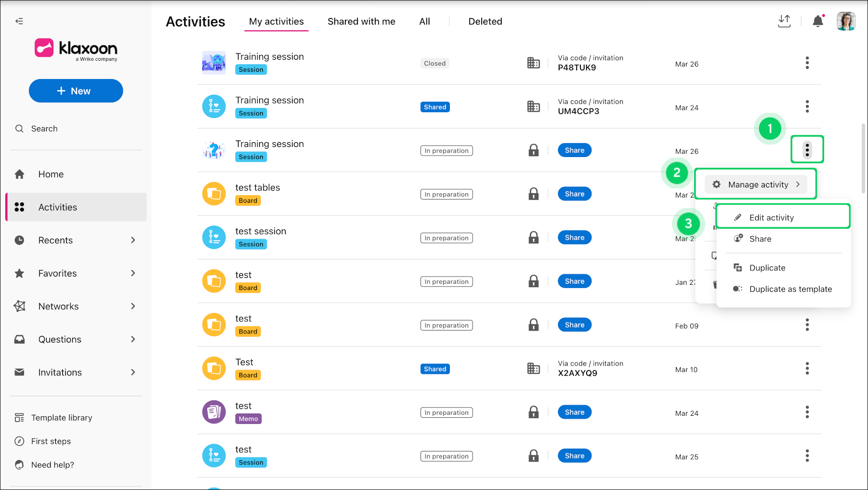Screen dimensions: 868x490
Task: Click the test tables board icon
Action: click(x=214, y=194)
